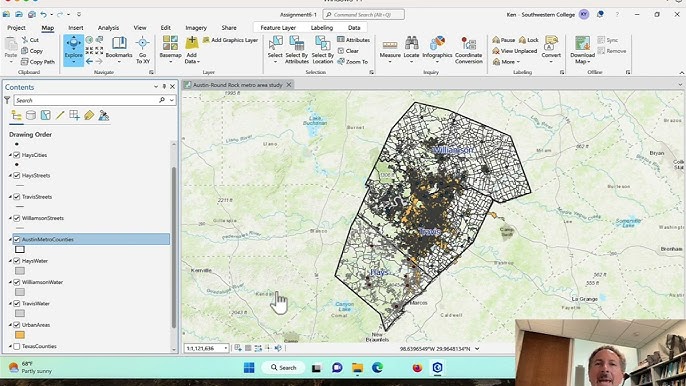
Task: Enable the TexasCounties layer checkbox
Action: pos(17,346)
